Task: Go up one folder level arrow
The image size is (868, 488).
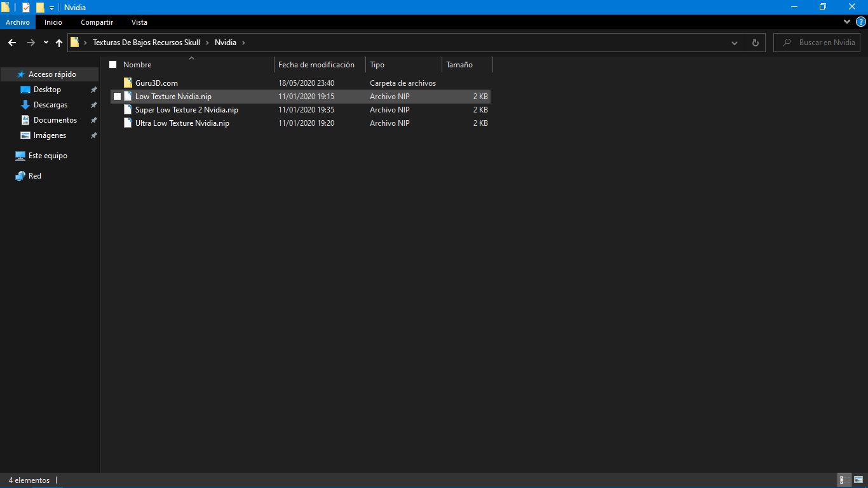Action: pos(59,43)
